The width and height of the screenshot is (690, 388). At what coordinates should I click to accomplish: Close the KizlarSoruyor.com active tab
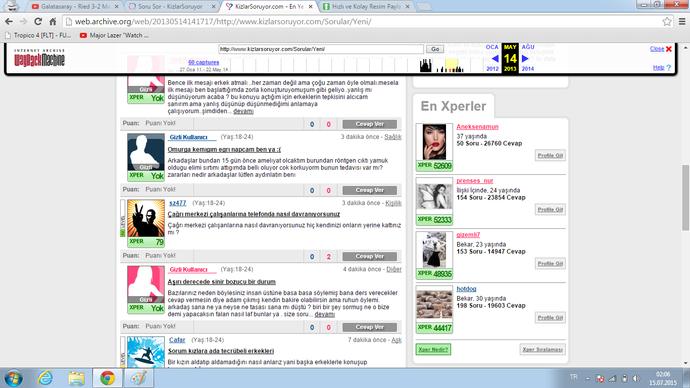point(311,7)
